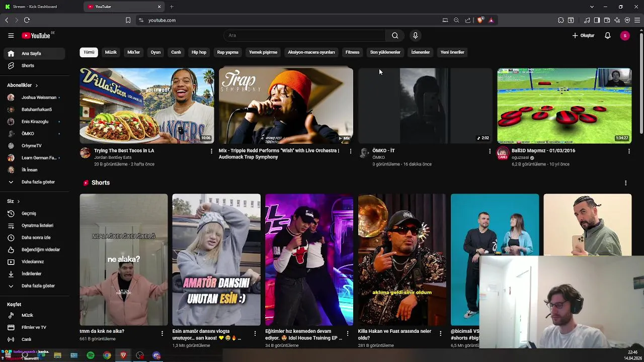Open Videolarınız in sidebar
The width and height of the screenshot is (644, 362).
coord(33,261)
